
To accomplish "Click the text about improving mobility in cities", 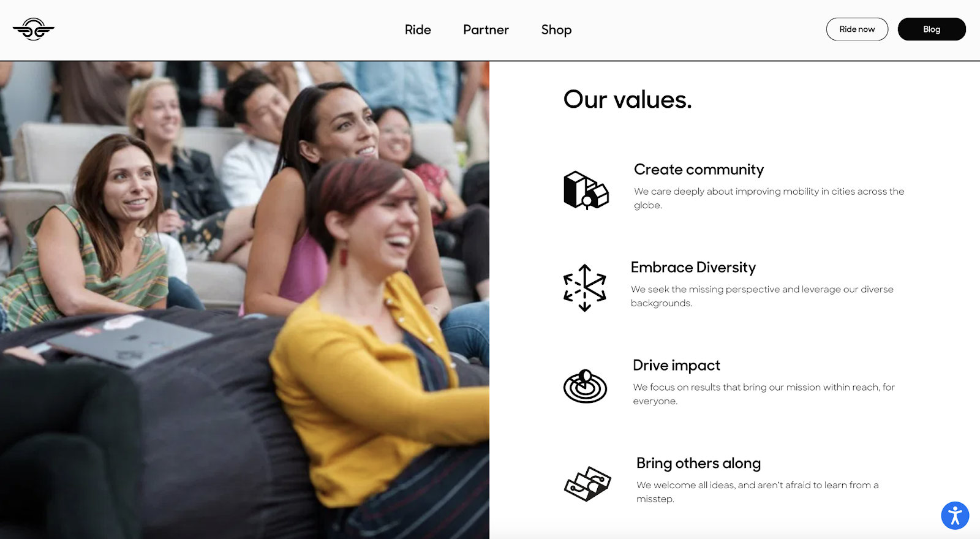I will 769,198.
